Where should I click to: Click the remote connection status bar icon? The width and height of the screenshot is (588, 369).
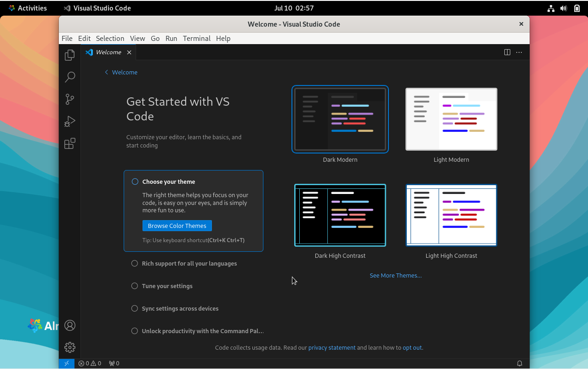coord(66,363)
